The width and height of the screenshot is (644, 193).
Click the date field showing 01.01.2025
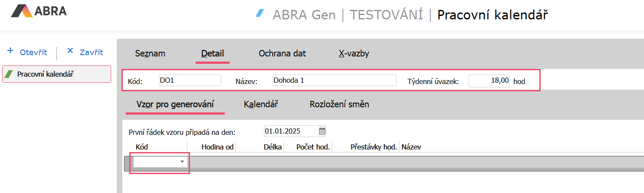pyautogui.click(x=291, y=131)
